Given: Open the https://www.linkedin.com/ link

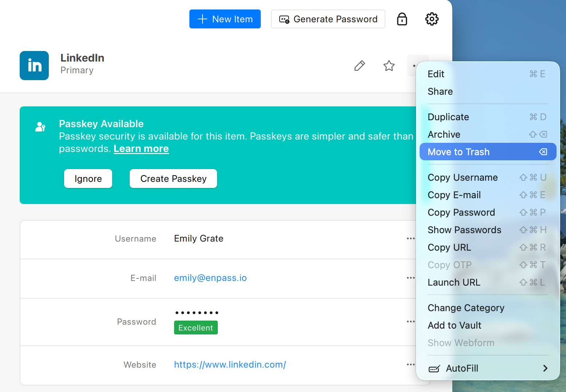Looking at the screenshot, I should click(230, 365).
